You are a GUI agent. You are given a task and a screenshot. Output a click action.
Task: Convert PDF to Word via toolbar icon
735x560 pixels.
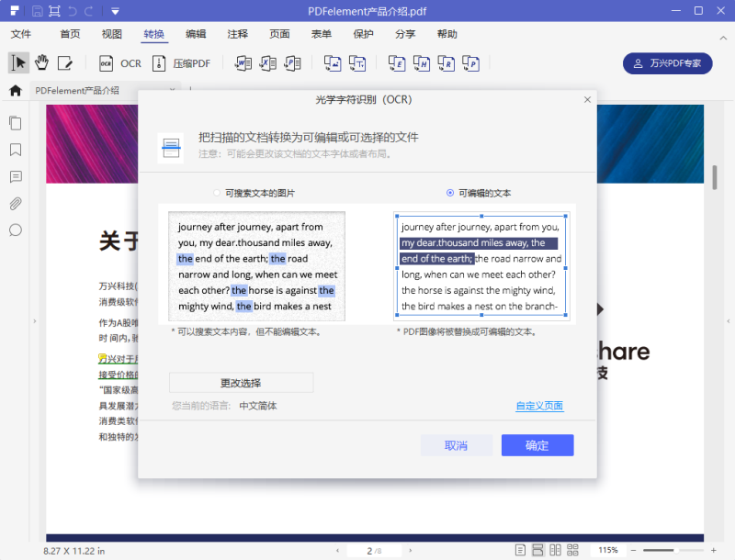pos(243,62)
